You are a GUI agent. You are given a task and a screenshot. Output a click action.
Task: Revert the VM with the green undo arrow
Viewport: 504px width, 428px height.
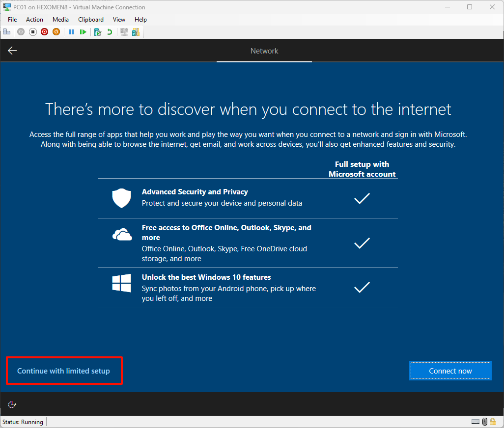(110, 32)
